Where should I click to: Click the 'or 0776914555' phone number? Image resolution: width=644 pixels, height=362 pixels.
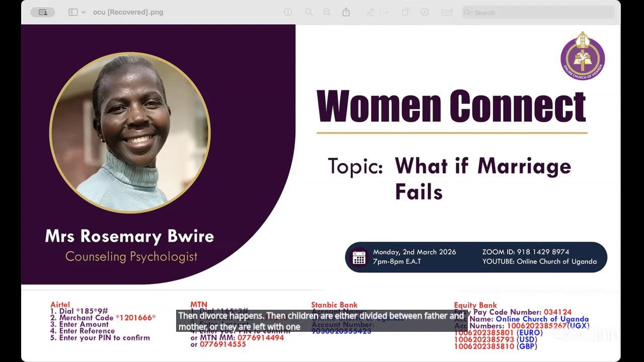coord(218,344)
